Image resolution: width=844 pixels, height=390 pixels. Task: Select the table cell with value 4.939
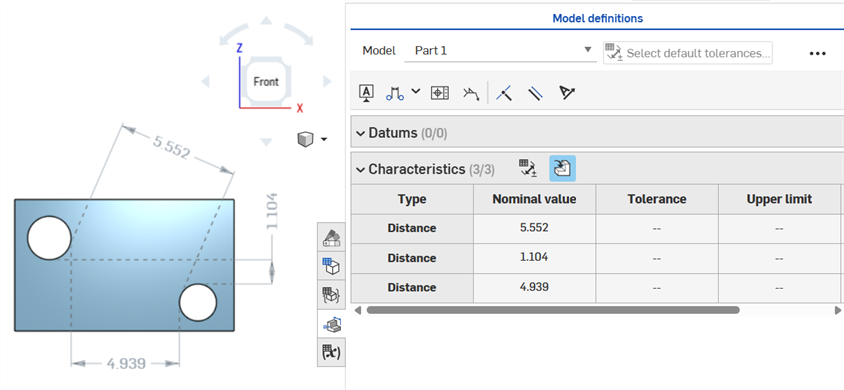[534, 287]
